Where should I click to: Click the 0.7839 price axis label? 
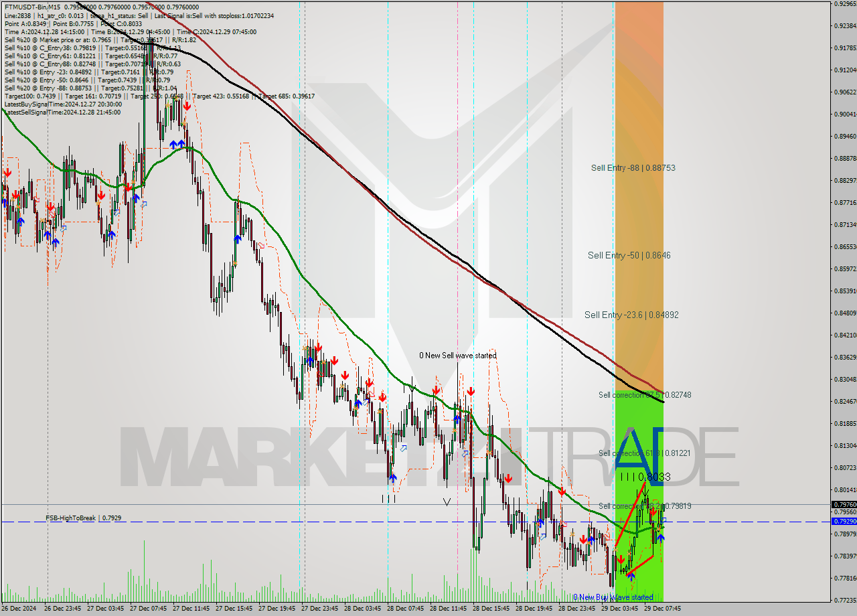[846, 556]
